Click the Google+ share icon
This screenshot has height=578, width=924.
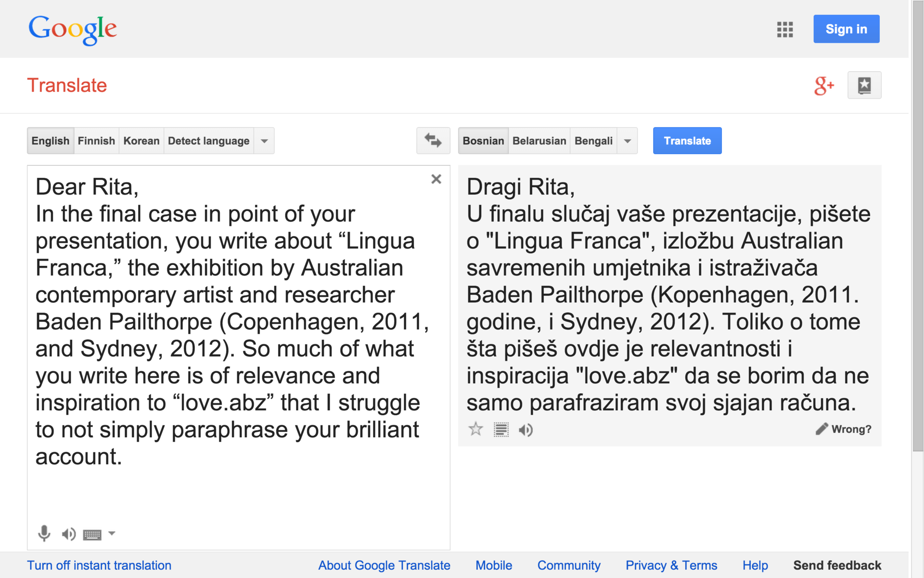(823, 86)
